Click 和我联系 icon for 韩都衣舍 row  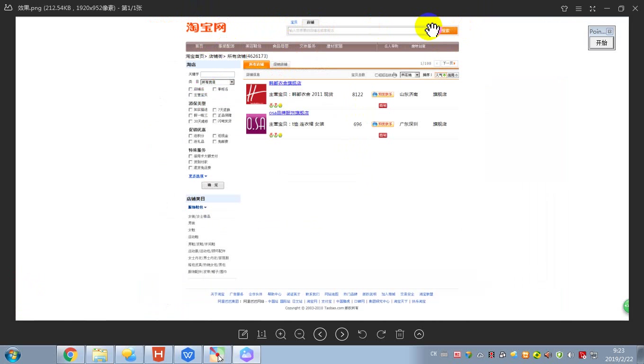pos(383,94)
